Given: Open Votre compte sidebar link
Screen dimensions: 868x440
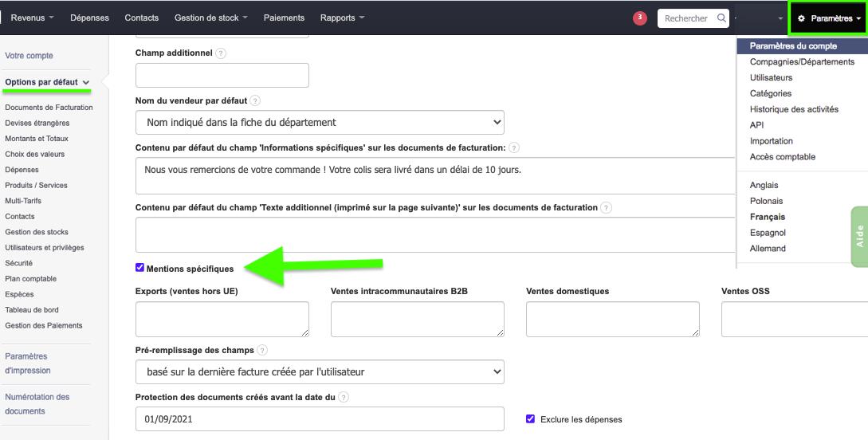Looking at the screenshot, I should click(x=29, y=55).
